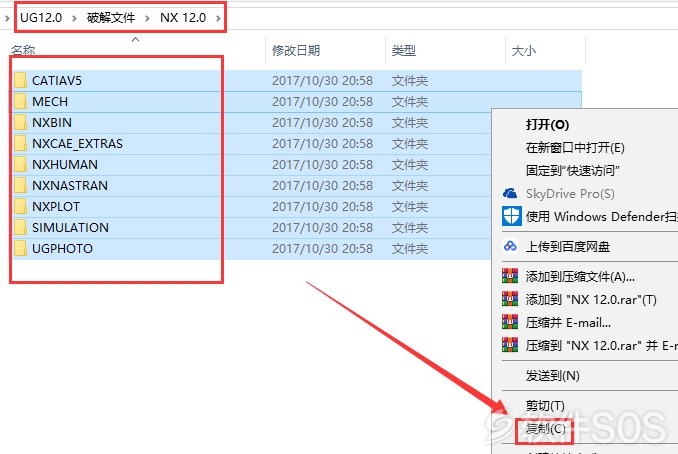Select 添加到压缩文件(A)... menu entry
Viewport: 678px width, 454px height.
click(580, 276)
